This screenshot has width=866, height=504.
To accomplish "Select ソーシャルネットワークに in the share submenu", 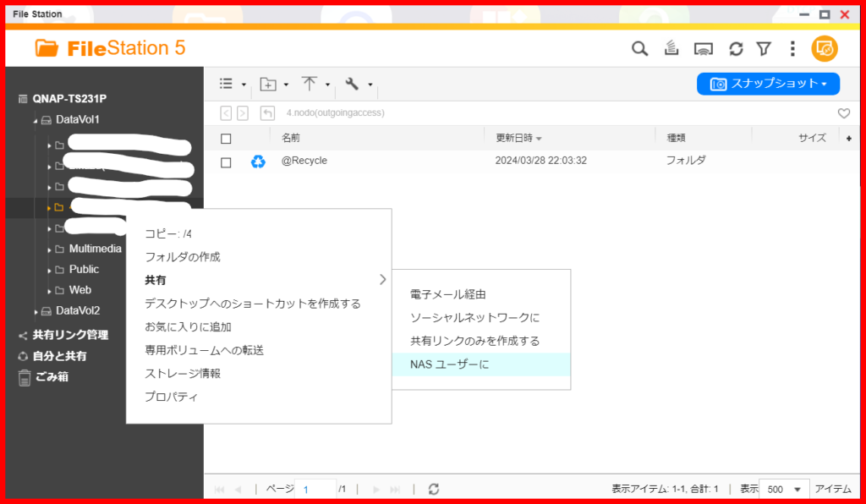I will coord(481,317).
